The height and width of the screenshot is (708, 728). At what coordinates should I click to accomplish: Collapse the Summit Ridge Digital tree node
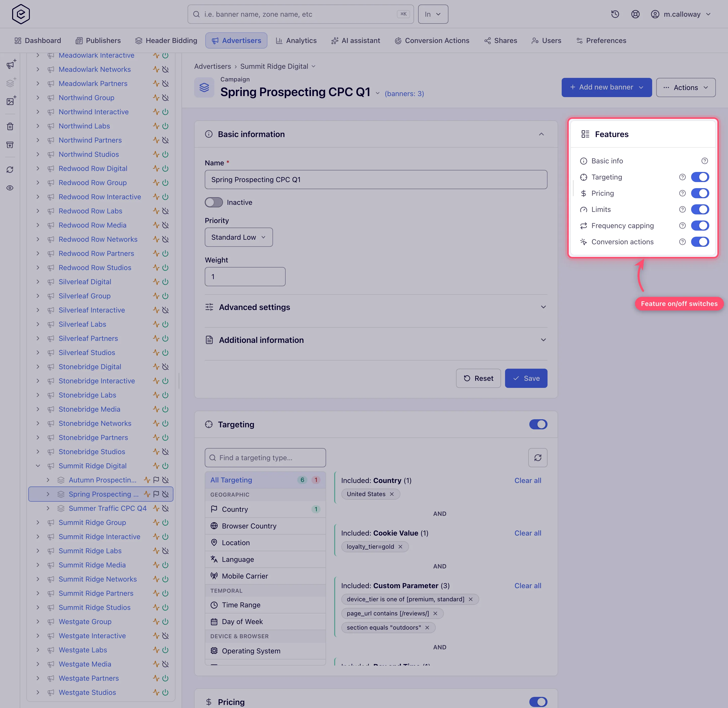[38, 466]
